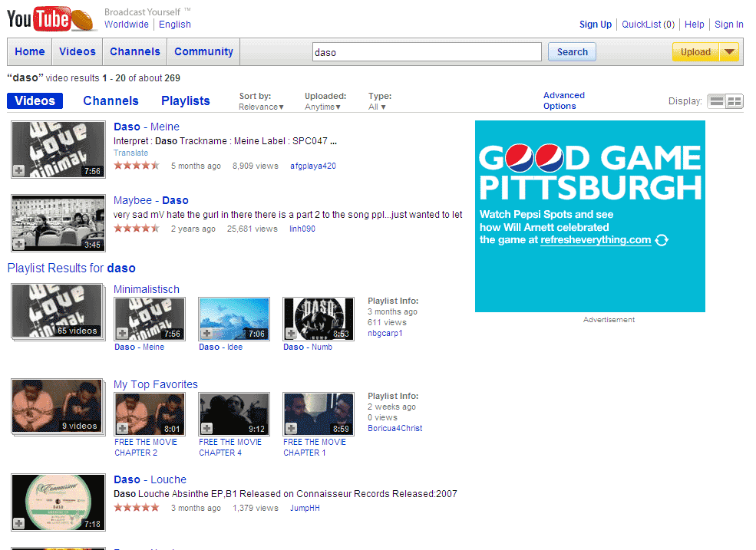Screen dimensions: 756x550
Task: Open the Sort by Relevance dropdown
Action: (261, 107)
